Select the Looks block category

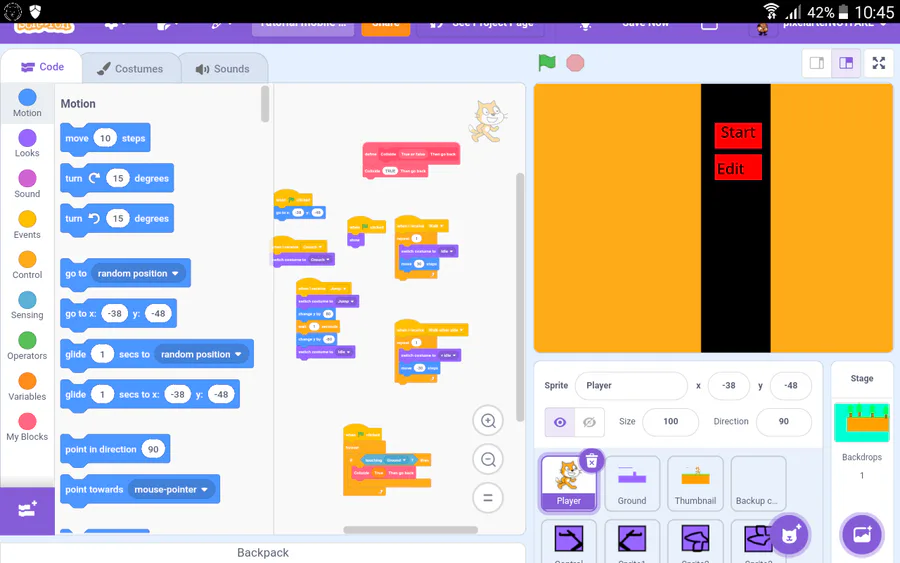tap(27, 143)
